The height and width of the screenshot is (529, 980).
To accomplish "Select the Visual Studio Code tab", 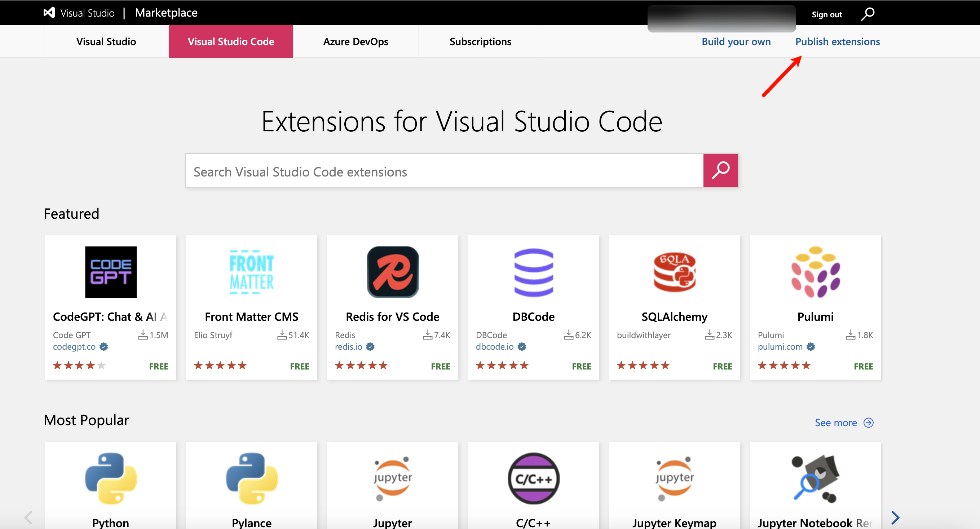I will click(x=231, y=41).
